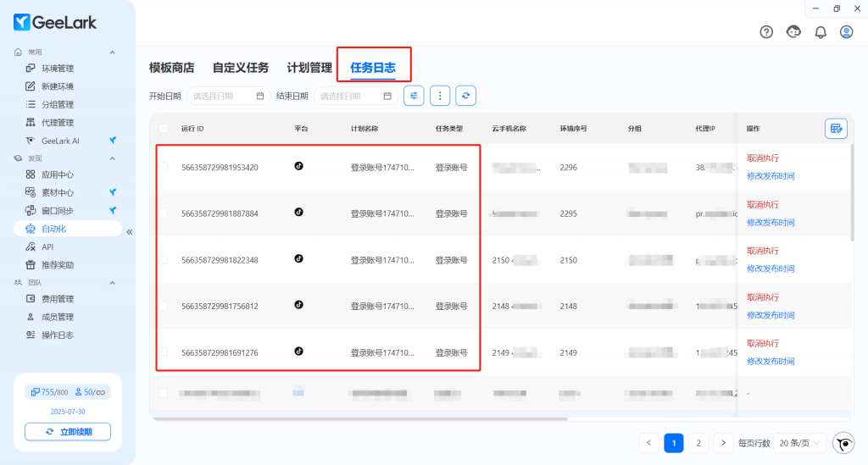Open the user profile avatar icon
Viewport: 868px width, 465px height.
coord(846,32)
